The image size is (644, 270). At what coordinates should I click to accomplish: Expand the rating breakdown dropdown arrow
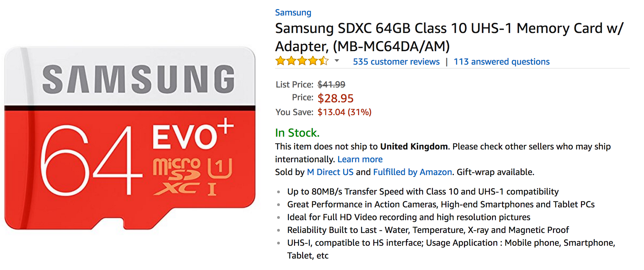click(336, 61)
